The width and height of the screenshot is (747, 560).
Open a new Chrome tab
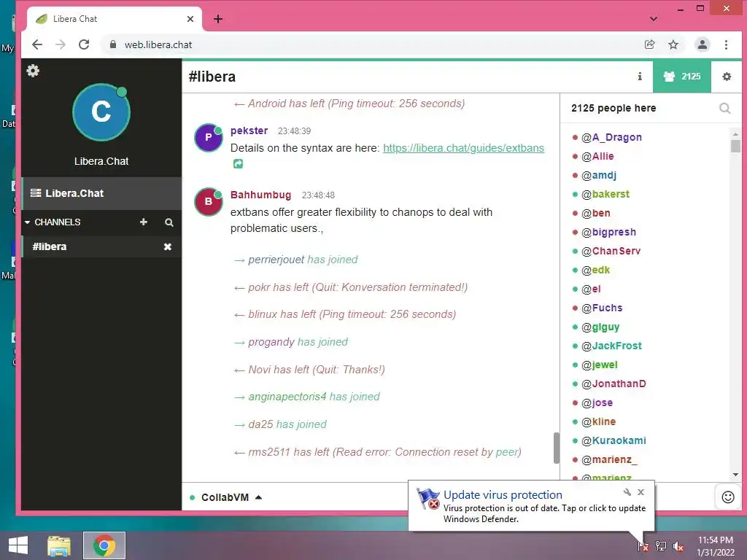click(x=218, y=19)
